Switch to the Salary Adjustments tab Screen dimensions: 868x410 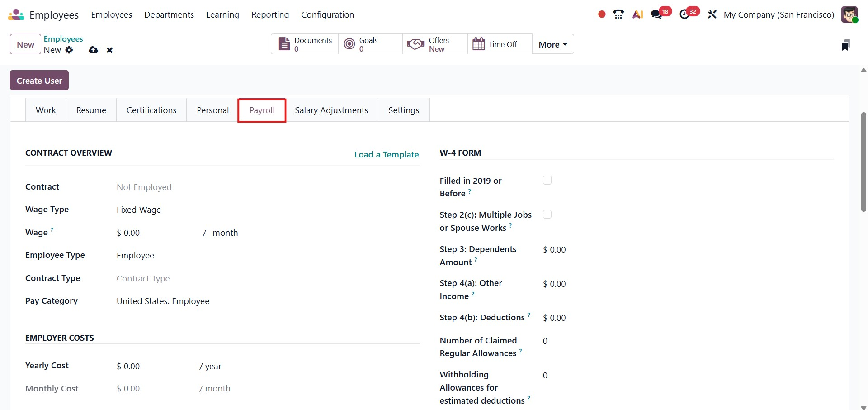coord(331,110)
